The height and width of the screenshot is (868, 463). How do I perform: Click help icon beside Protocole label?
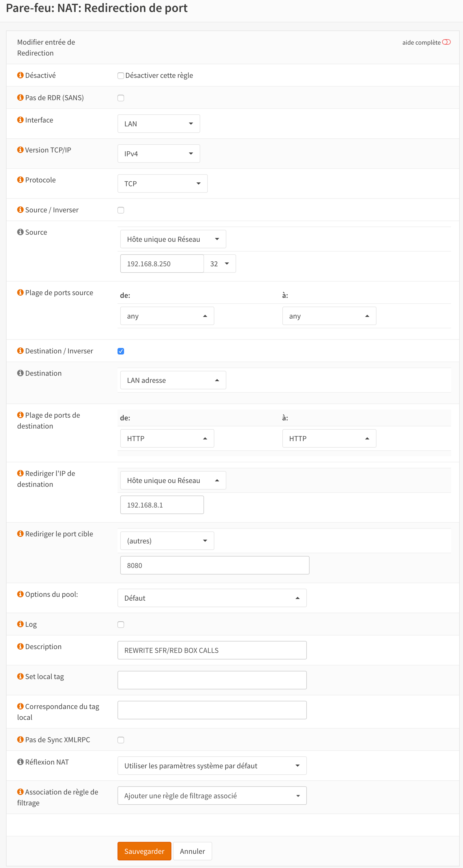[x=20, y=180]
